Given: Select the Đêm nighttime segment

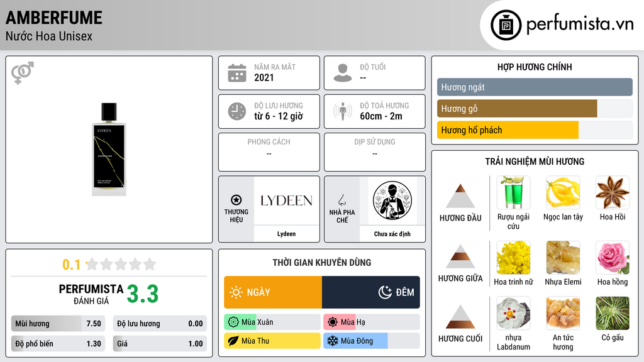Looking at the screenshot, I should 371,292.
